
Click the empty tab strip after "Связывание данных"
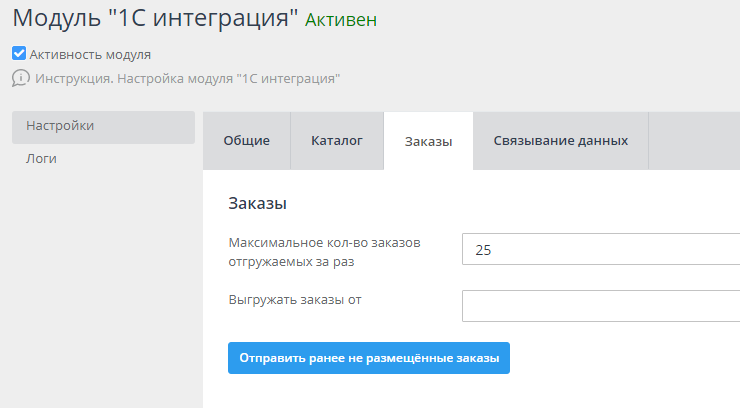point(694,141)
